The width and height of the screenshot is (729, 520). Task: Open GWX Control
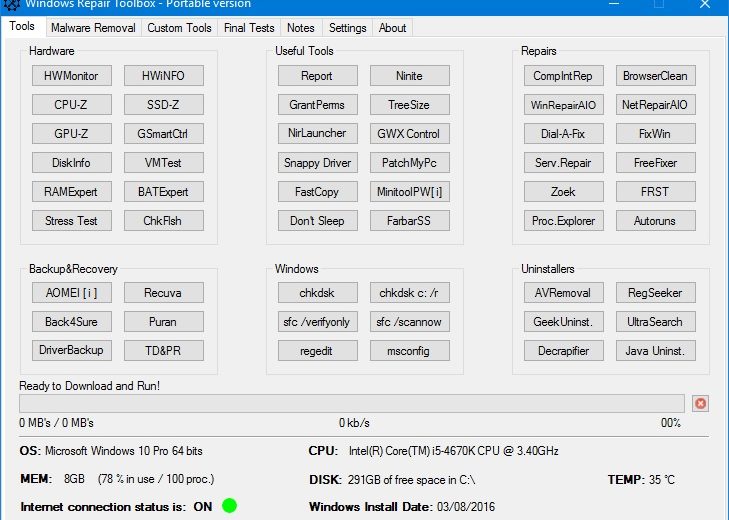click(x=410, y=133)
